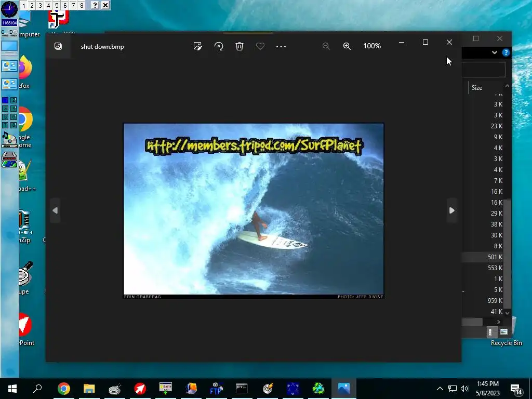Click the 1165104 counter in sidebar

(x=9, y=23)
